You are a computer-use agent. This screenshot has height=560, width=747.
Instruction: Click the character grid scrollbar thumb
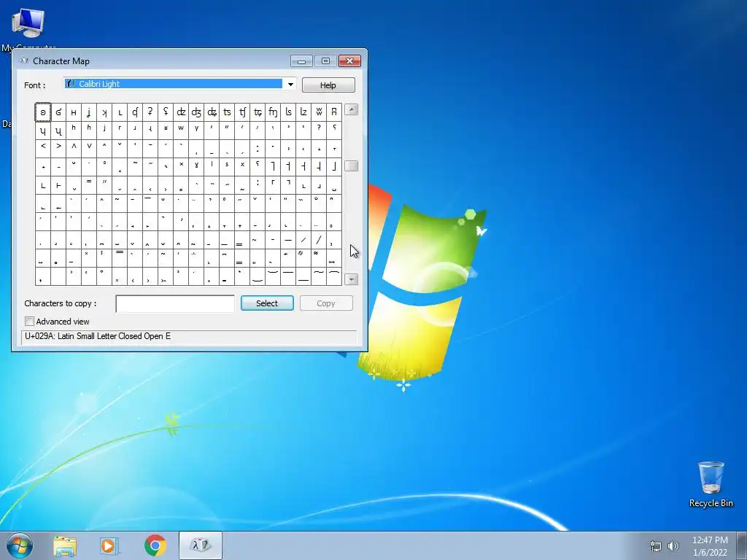351,166
